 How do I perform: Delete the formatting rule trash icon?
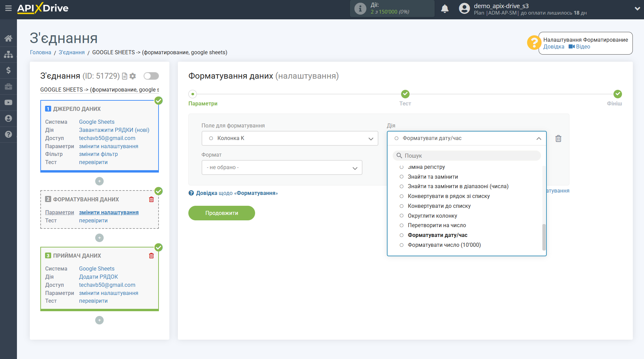pos(558,138)
